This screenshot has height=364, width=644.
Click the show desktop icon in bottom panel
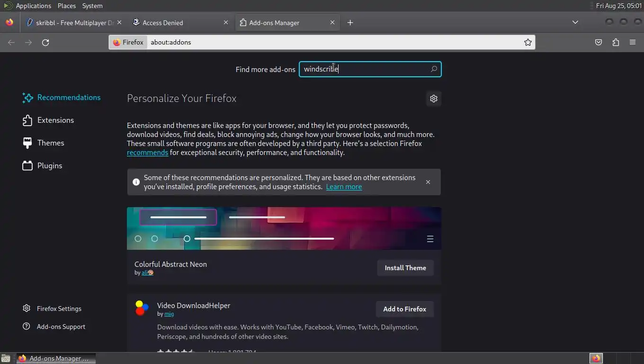click(6, 358)
